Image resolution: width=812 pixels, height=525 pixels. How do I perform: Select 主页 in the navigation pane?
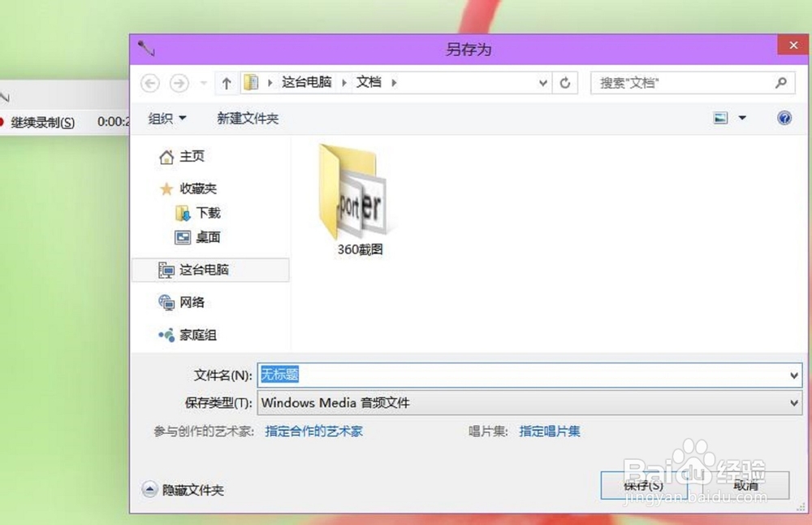click(x=182, y=156)
